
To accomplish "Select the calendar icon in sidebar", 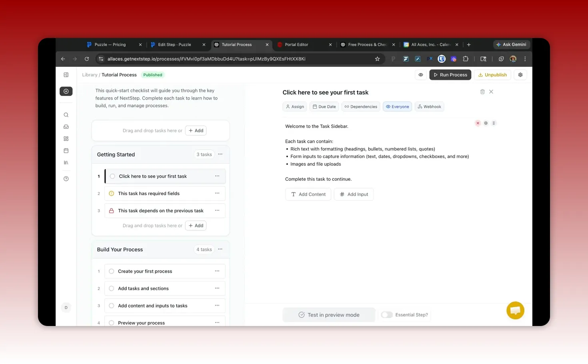I will coord(66,150).
